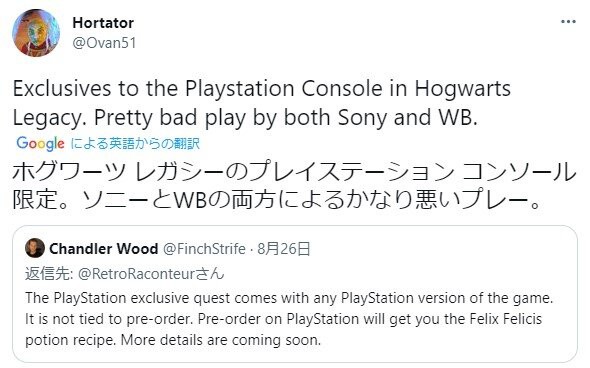This screenshot has width=590, height=368.
Task: Click the 'PlayStation exclusive quest comes with' line
Action: click(289, 298)
